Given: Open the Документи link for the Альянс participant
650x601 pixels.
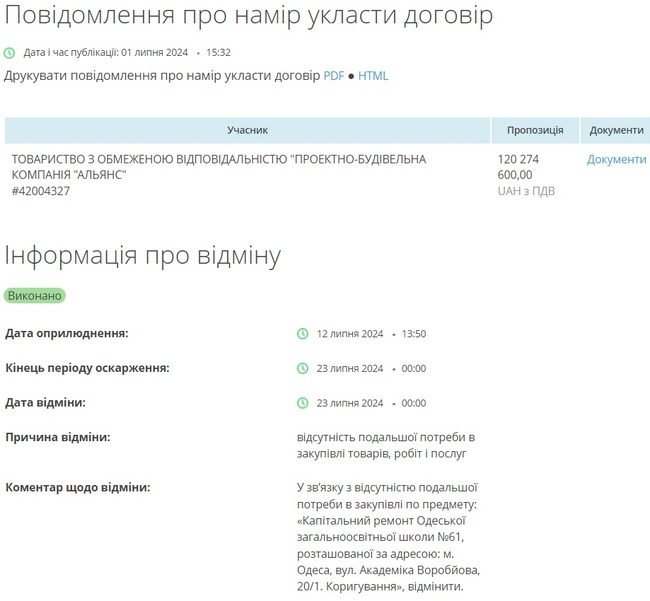Looking at the screenshot, I should click(617, 160).
